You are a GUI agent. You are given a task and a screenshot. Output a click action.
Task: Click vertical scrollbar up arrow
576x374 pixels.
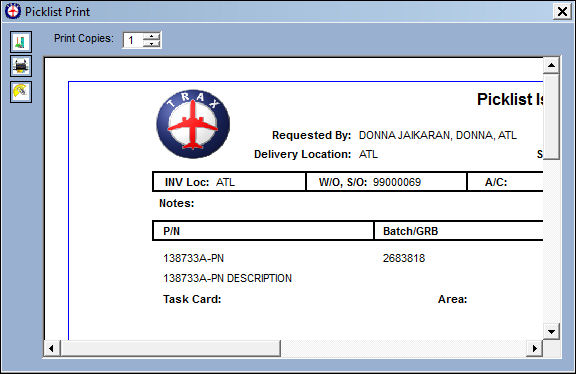click(551, 66)
